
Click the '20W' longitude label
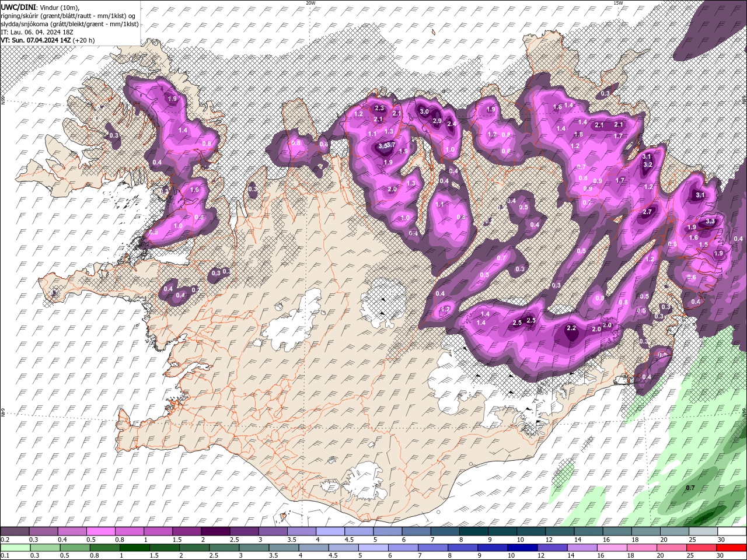(310, 3)
